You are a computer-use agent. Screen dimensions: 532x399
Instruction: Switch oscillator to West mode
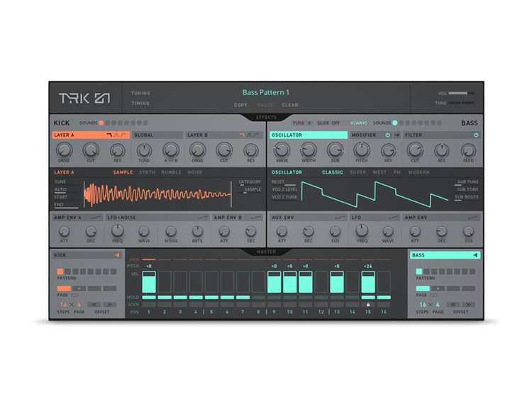379,172
